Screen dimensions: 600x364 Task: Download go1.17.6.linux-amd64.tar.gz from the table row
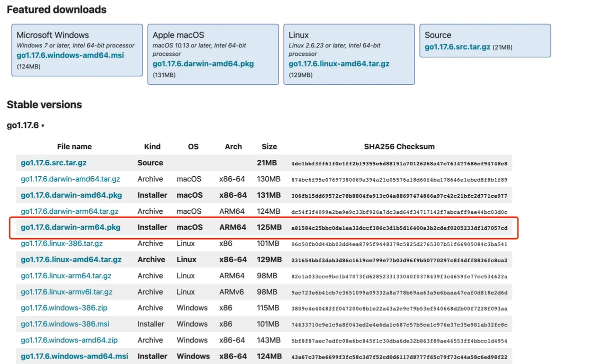pos(71,260)
